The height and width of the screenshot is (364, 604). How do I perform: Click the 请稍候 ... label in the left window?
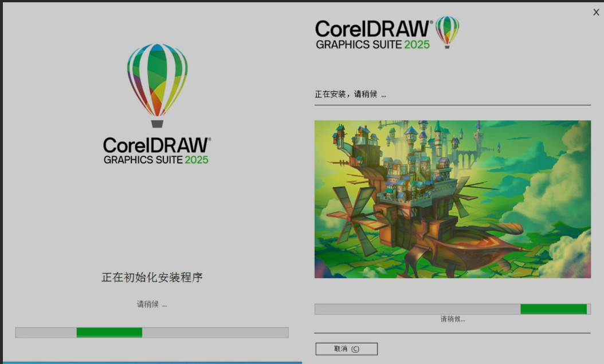click(x=152, y=304)
